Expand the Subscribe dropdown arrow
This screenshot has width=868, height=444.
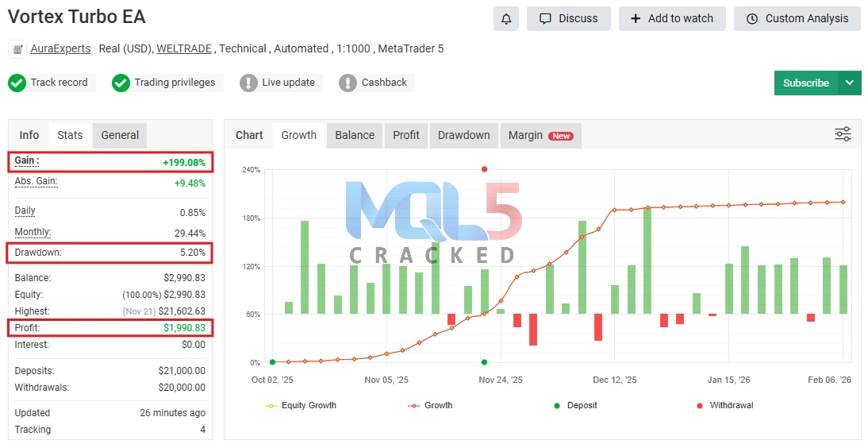[850, 83]
